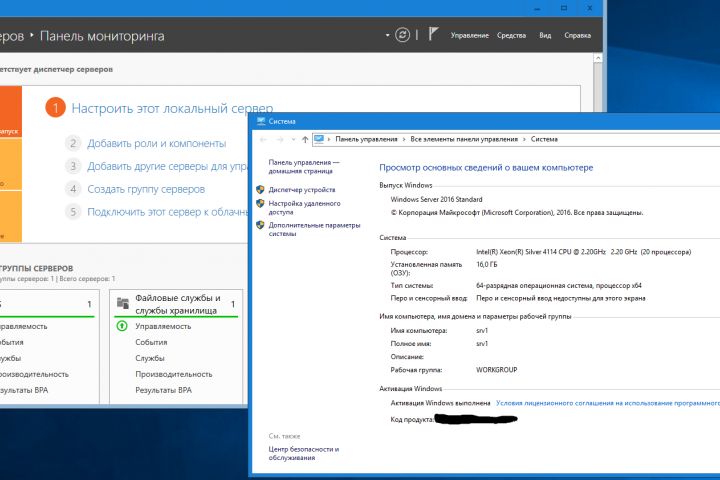This screenshot has height=480, width=720.
Task: Open recent locations dropdown in System window
Action: [293, 139]
